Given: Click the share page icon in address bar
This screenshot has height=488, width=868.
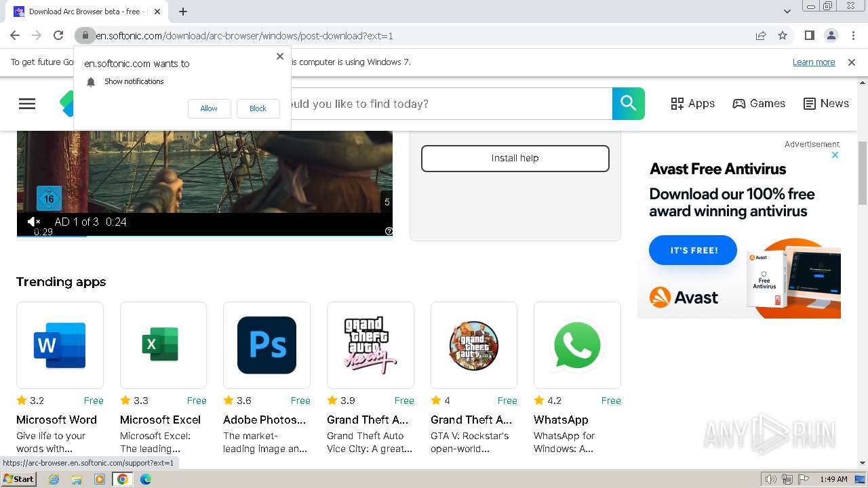Looking at the screenshot, I should [x=761, y=35].
